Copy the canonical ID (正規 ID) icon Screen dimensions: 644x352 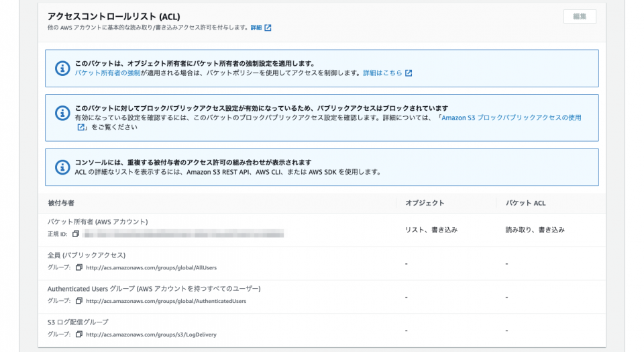tap(76, 234)
